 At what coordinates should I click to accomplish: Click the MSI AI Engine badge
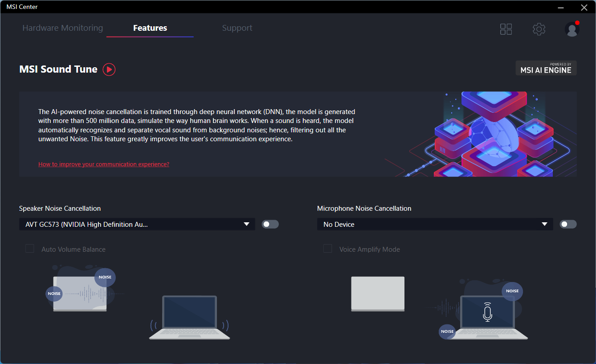coord(546,68)
